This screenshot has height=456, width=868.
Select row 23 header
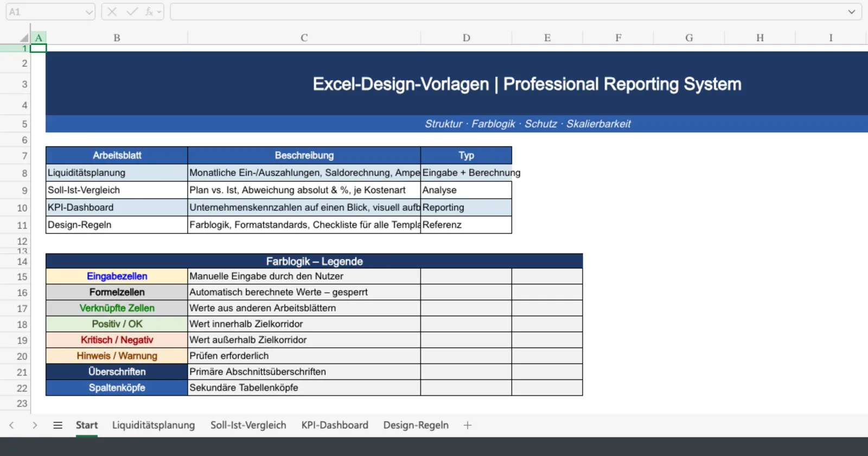15,403
